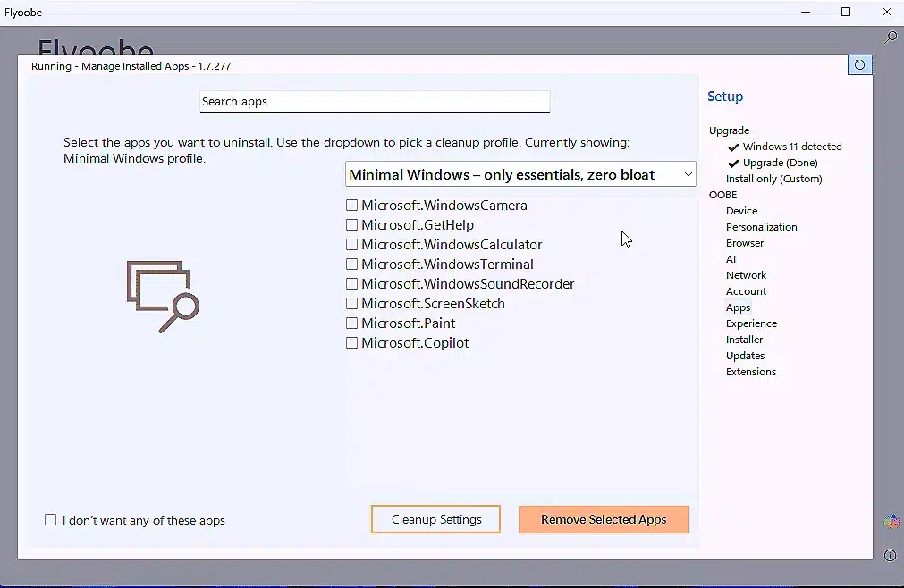The height and width of the screenshot is (588, 904).
Task: Click the Upgrade (Done) checkmark icon
Action: 733,163
